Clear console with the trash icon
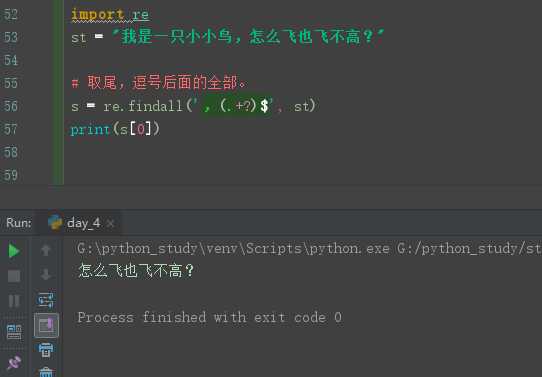This screenshot has width=542, height=377. coord(46,372)
